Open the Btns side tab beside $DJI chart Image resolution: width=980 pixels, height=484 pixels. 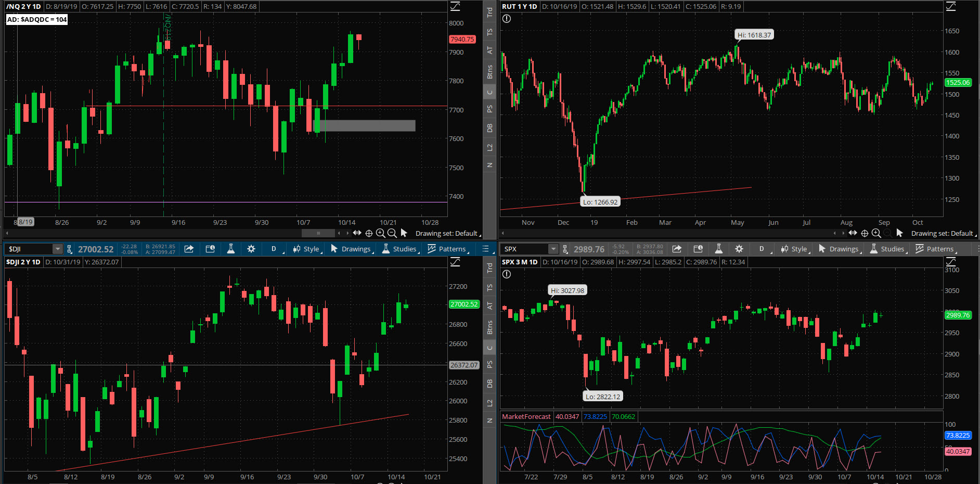point(489,327)
